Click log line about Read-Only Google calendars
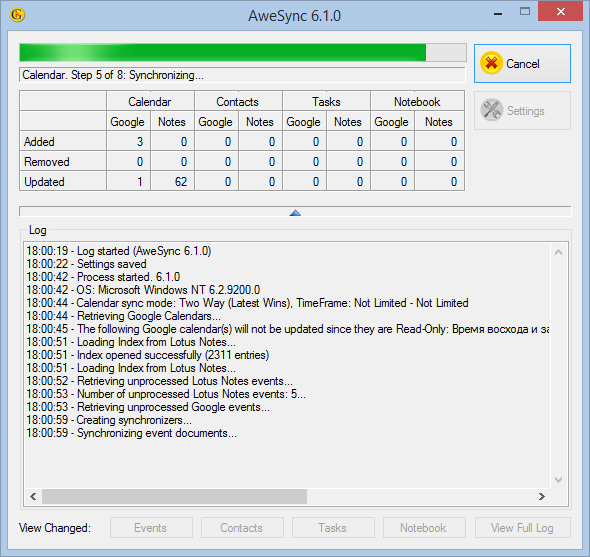This screenshot has height=557, width=590. pos(287,329)
